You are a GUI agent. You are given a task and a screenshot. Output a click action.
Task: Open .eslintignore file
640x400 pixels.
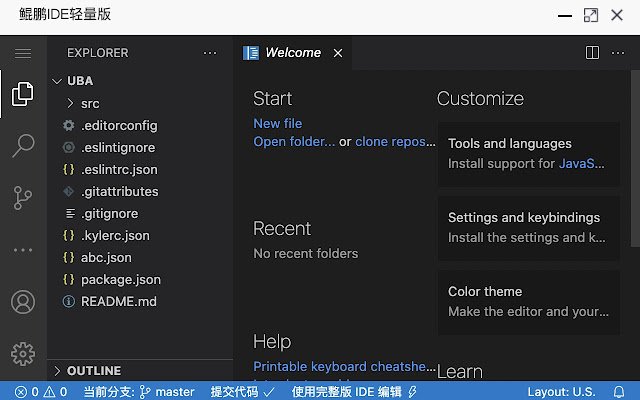[x=140, y=148]
